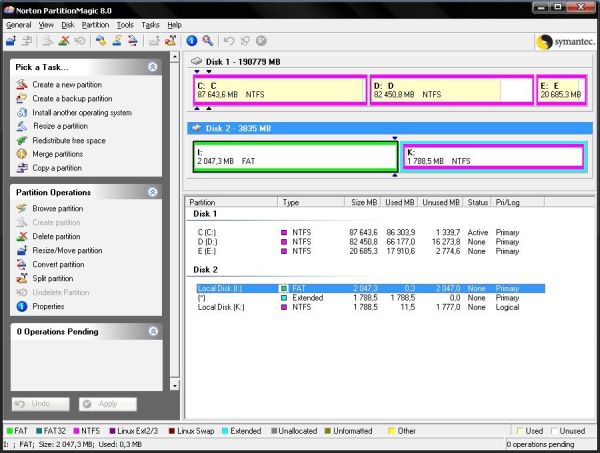The height and width of the screenshot is (453, 600).
Task: Select the Local Disk (K:) row
Action: (370, 307)
